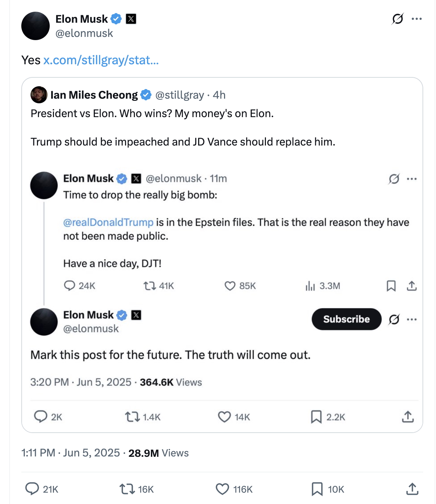Share the main post via bottom share icon
This screenshot has width=436, height=504.
point(412,489)
